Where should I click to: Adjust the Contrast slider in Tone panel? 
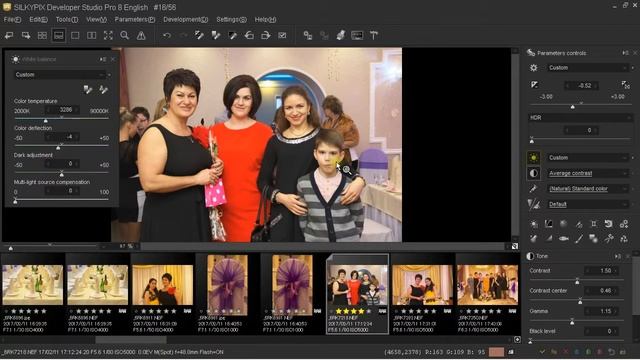point(577,281)
